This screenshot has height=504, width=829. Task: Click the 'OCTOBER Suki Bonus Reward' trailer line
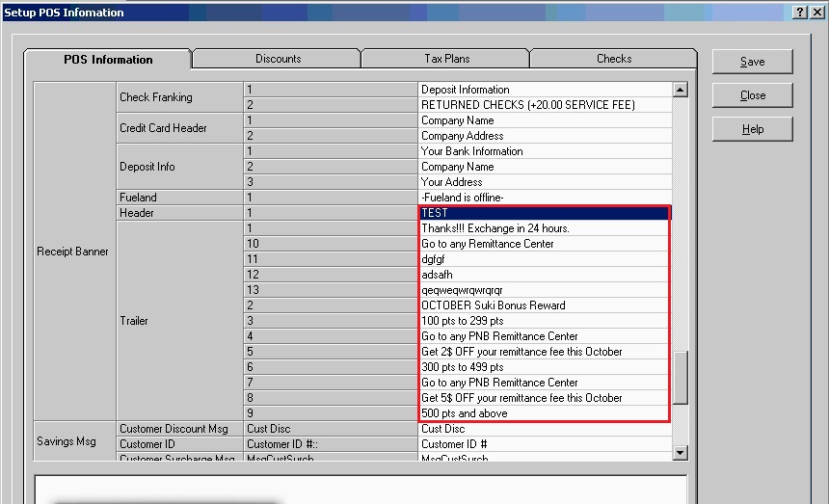544,305
